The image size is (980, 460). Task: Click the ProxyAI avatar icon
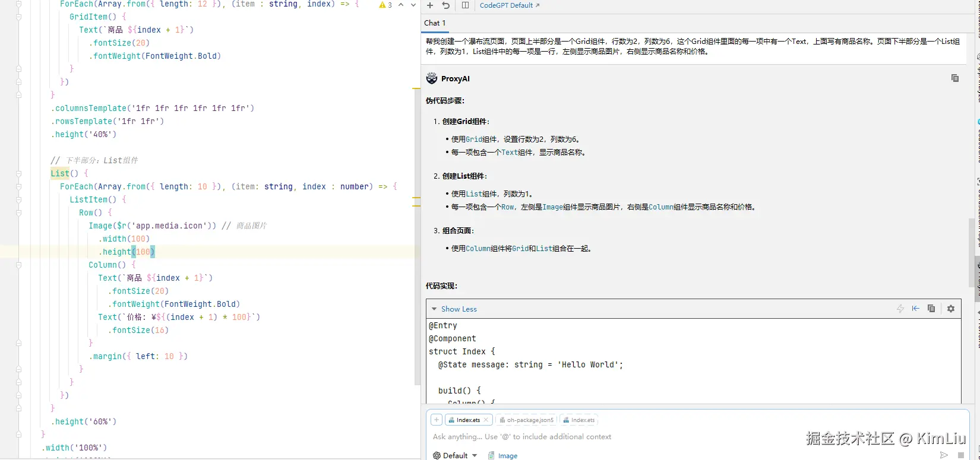[432, 78]
